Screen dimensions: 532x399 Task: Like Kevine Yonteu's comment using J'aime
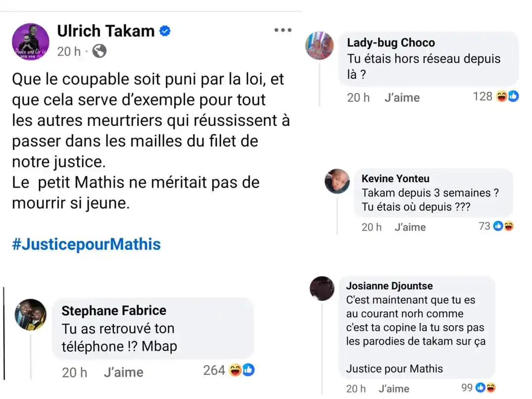click(x=410, y=227)
